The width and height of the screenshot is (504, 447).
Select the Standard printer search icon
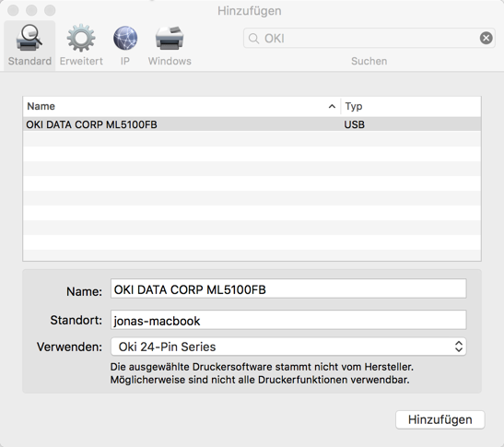29,39
